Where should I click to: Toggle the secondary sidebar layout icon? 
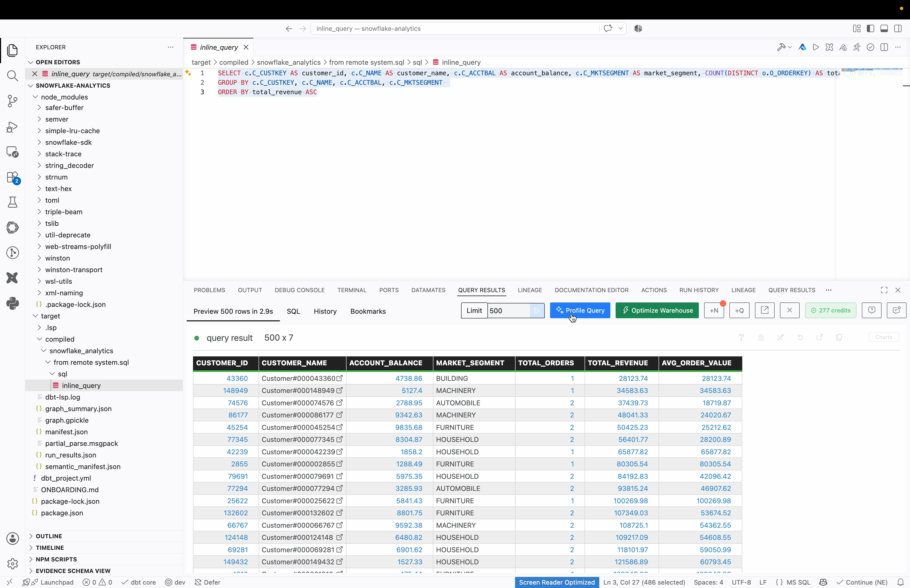pyautogui.click(x=898, y=29)
